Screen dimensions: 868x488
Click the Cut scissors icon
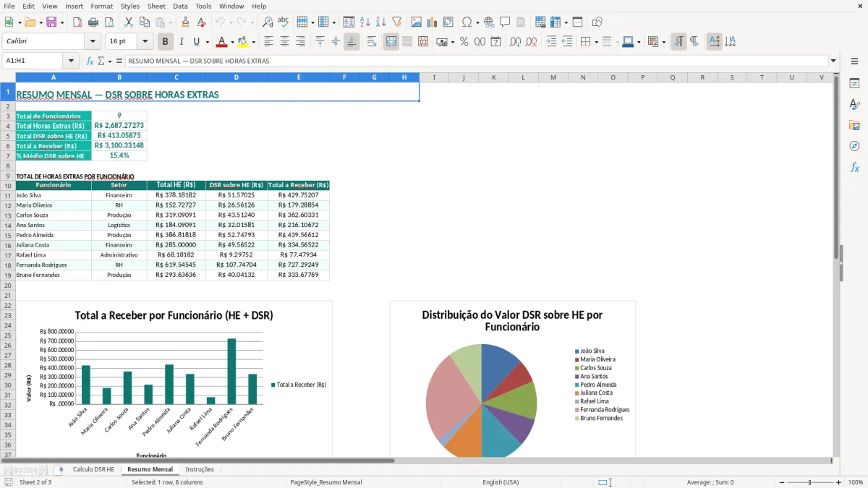(x=129, y=22)
